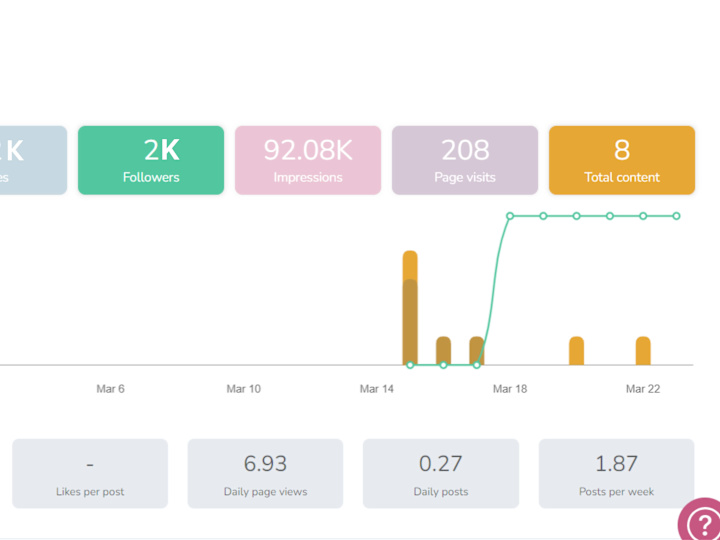The height and width of the screenshot is (540, 720).
Task: Open the Daily page views 6.93 tile
Action: pyautogui.click(x=265, y=473)
